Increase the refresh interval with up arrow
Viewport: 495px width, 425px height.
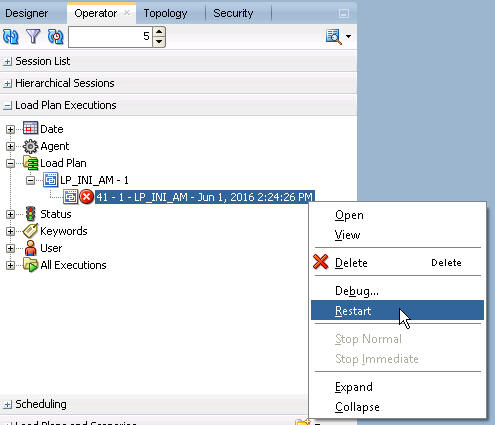(x=159, y=31)
